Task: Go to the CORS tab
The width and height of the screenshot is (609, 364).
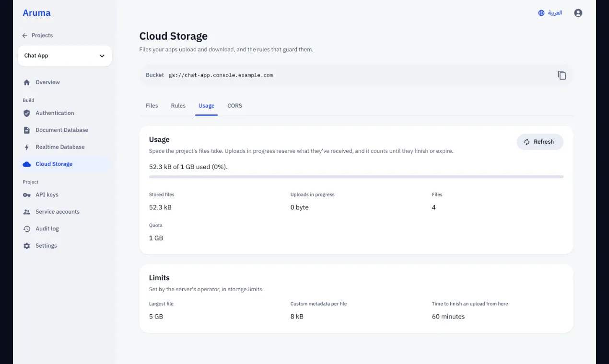Action: [x=235, y=106]
